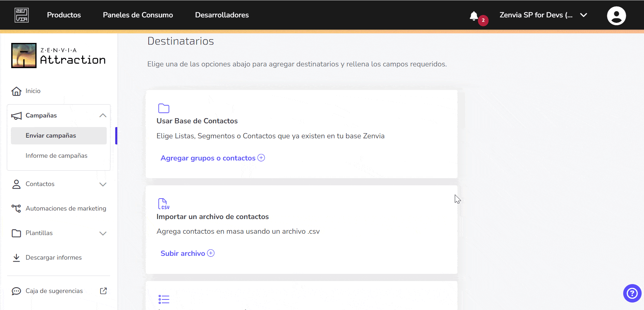Select the Inicio home icon
This screenshot has width=644, height=310.
coord(16,91)
